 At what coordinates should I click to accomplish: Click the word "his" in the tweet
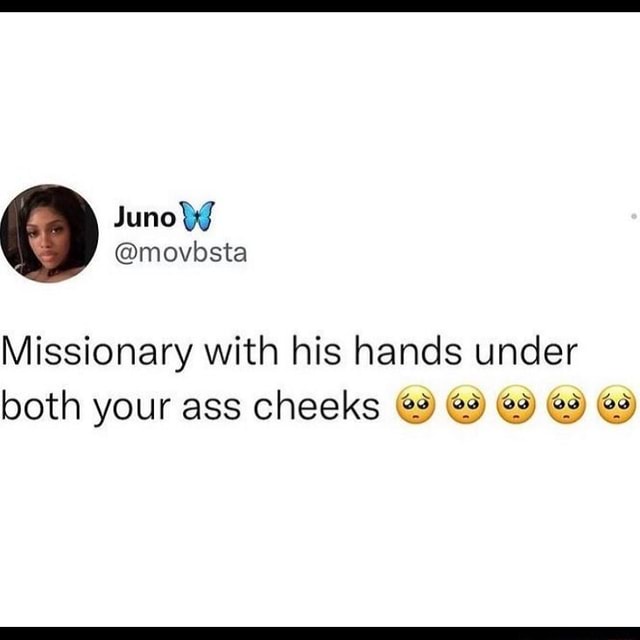point(316,350)
